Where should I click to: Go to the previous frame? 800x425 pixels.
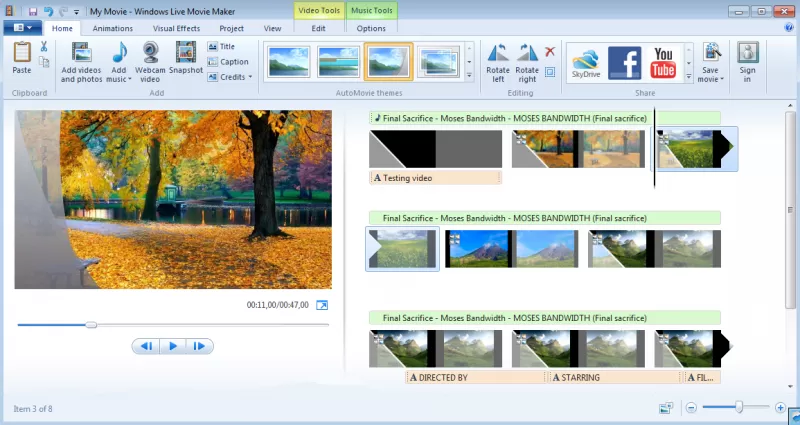[145, 346]
